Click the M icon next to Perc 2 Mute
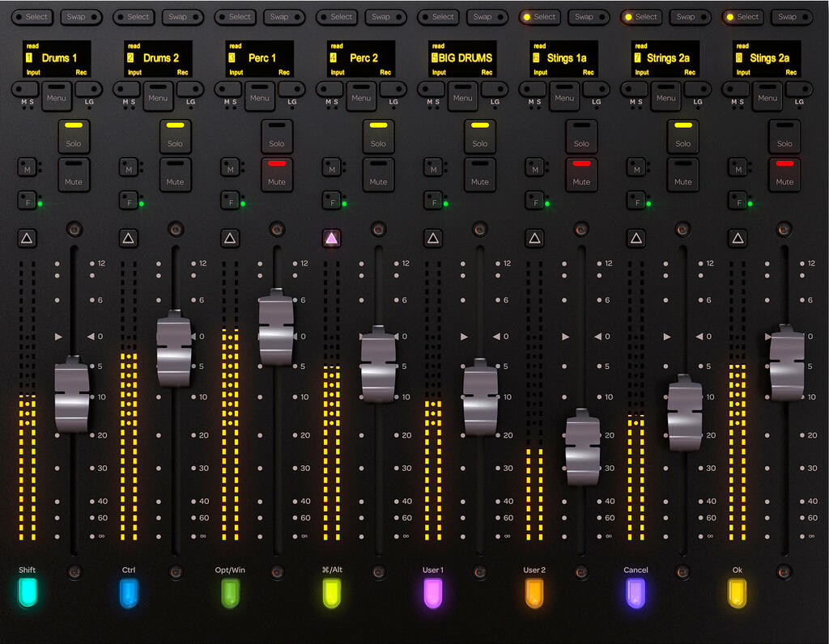This screenshot has width=829, height=644. (x=333, y=168)
